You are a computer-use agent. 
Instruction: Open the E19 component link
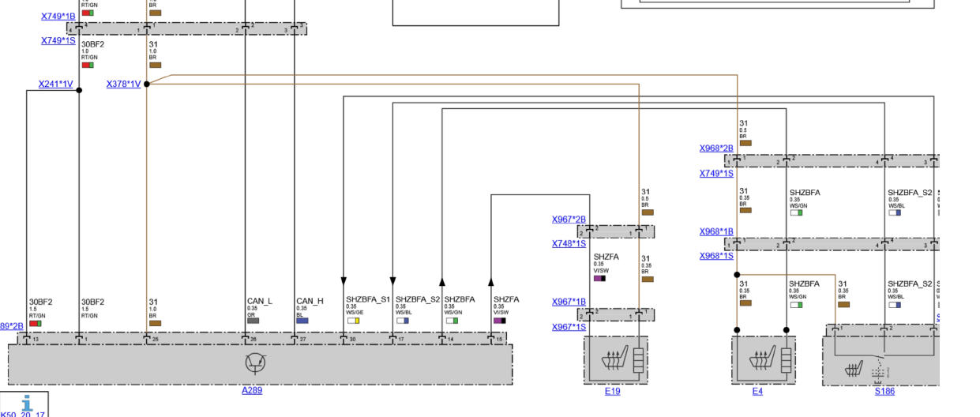pyautogui.click(x=612, y=391)
